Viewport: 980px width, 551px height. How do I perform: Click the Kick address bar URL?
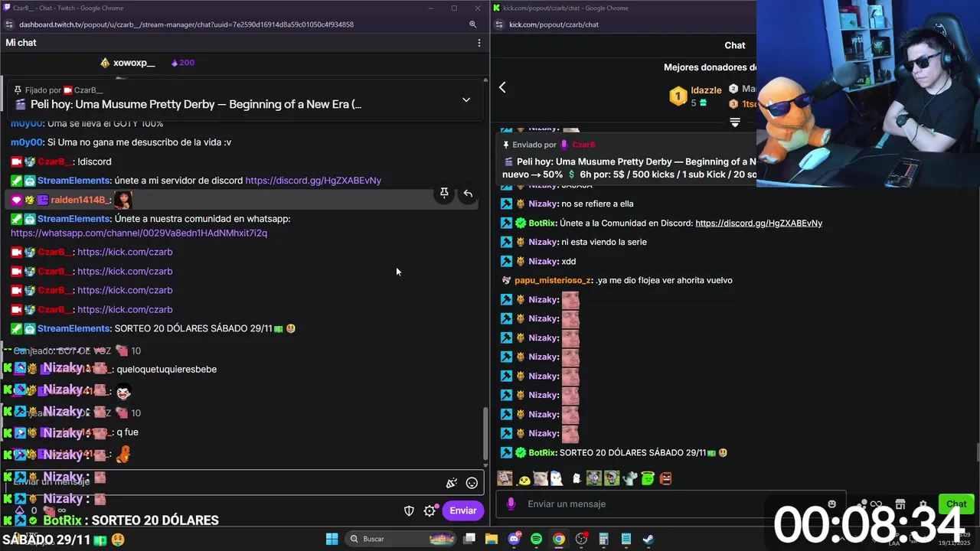(554, 24)
